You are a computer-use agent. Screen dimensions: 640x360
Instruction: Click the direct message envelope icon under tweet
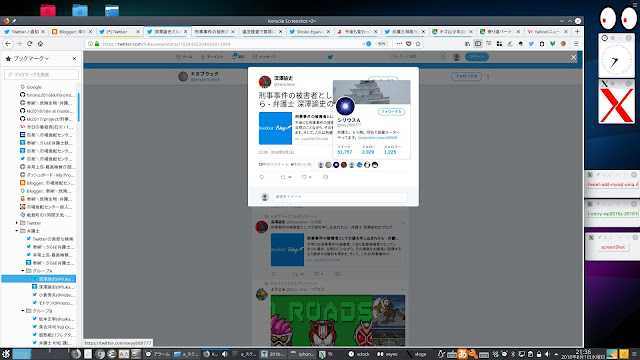tap(325, 177)
